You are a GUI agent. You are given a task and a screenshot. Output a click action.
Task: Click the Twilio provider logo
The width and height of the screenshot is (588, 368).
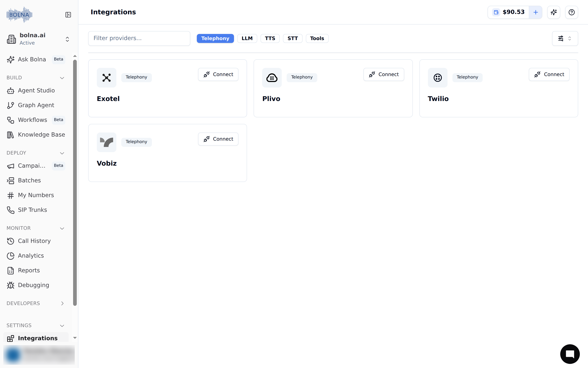438,78
